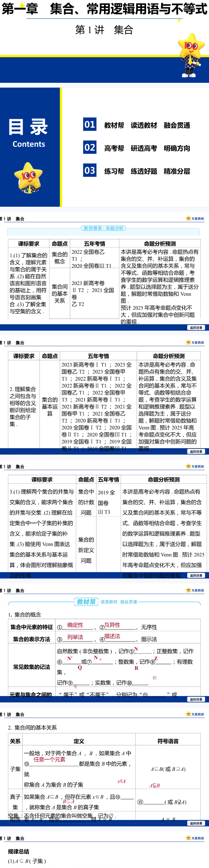
Task: Click 返回目录 on the 集合的概念 slide
Action: [196, 699]
